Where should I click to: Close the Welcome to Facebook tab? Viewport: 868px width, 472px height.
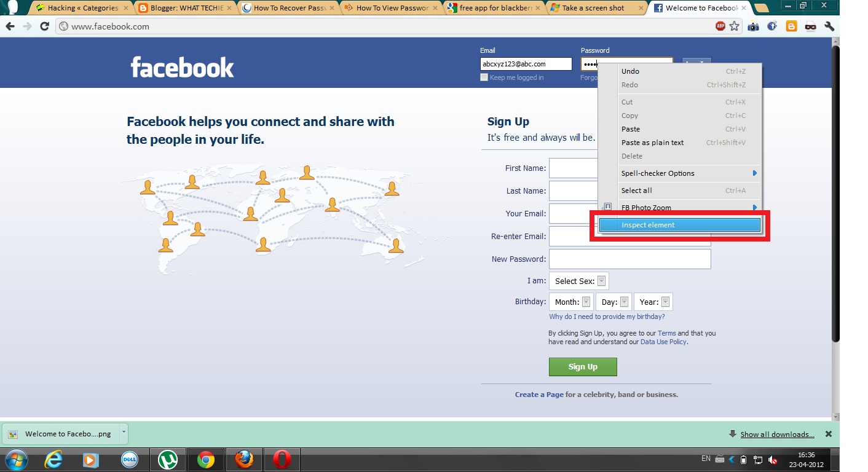click(743, 8)
